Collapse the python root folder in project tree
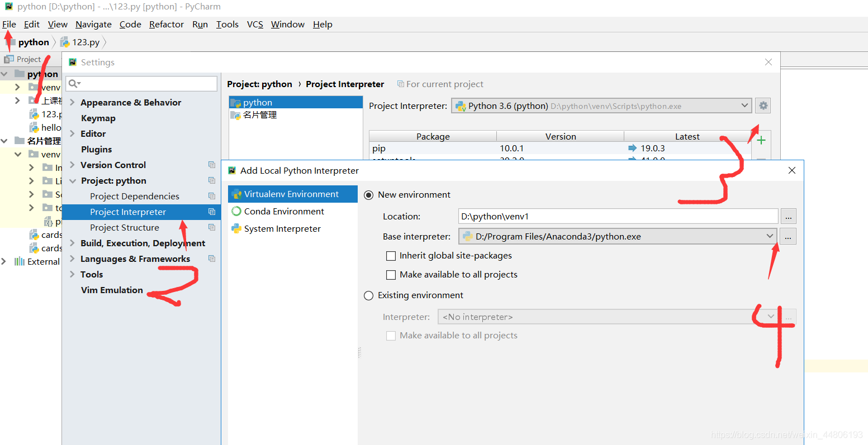Screen dimensions: 868x445 pos(4,74)
